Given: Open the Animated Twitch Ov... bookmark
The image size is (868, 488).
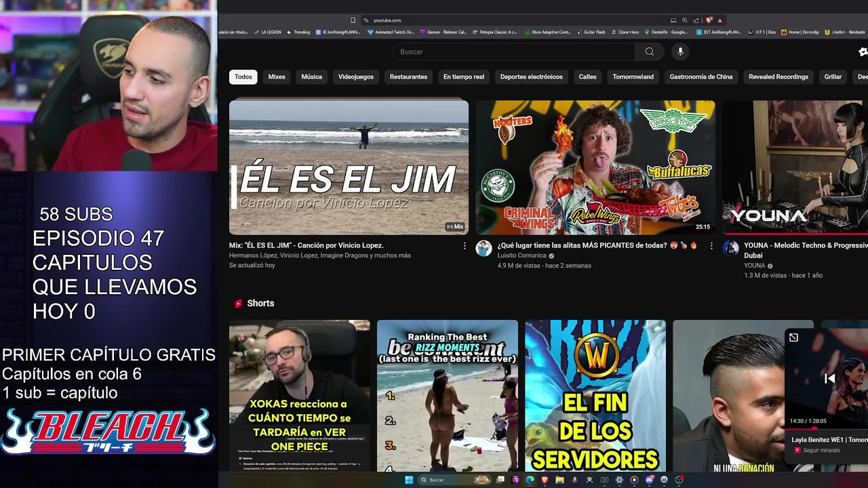Looking at the screenshot, I should click(390, 32).
